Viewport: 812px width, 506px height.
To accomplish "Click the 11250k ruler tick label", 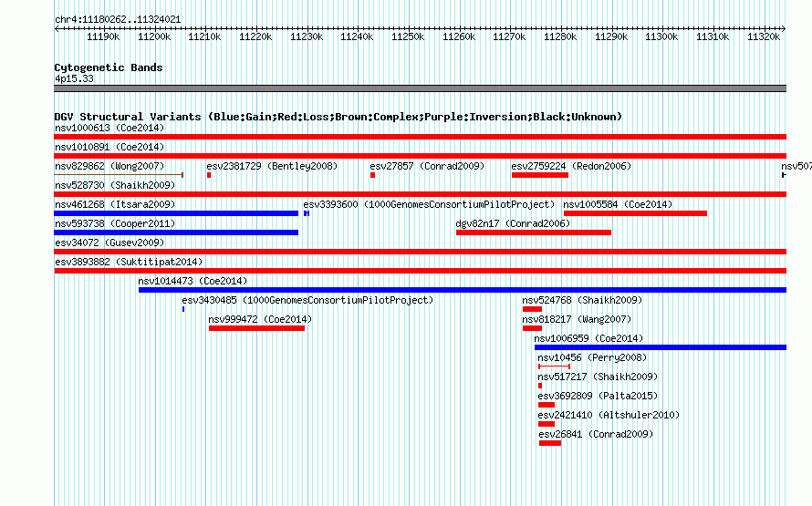I will pyautogui.click(x=408, y=36).
